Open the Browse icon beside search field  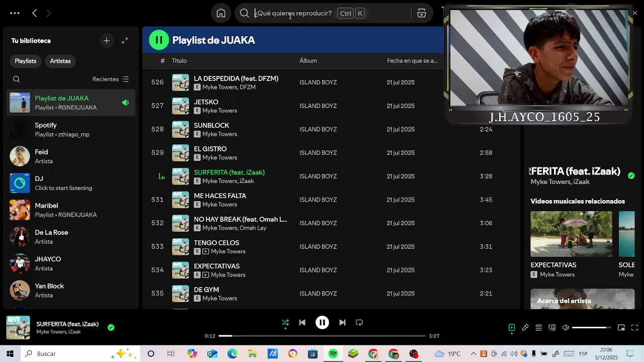tap(422, 13)
